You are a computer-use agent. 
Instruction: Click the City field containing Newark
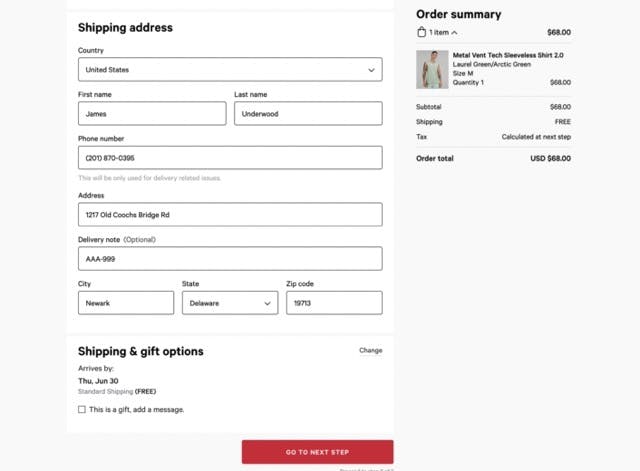pyautogui.click(x=126, y=303)
